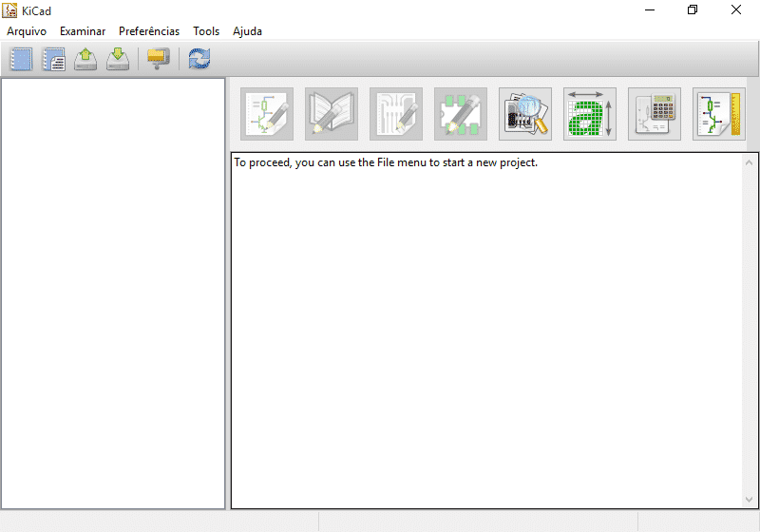
Task: Open the Tools menu
Action: pos(206,31)
